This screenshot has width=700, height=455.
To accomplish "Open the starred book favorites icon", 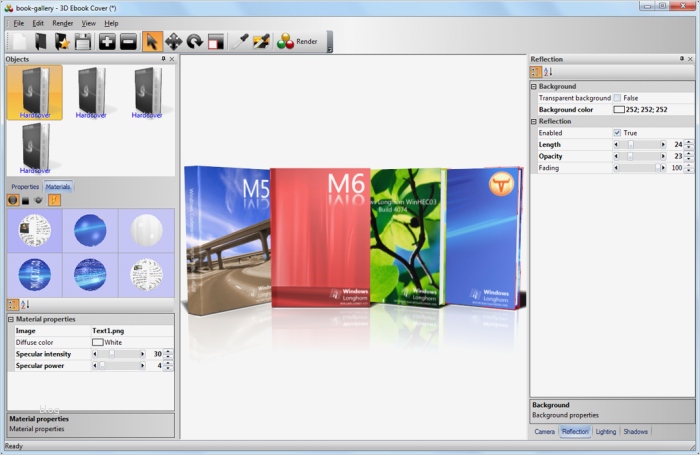I will pyautogui.click(x=62, y=42).
